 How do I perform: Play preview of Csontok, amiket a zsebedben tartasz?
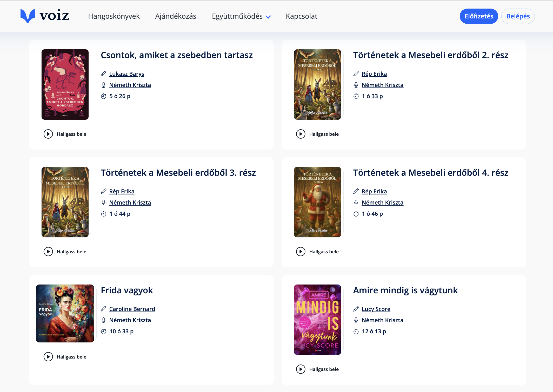pos(48,134)
